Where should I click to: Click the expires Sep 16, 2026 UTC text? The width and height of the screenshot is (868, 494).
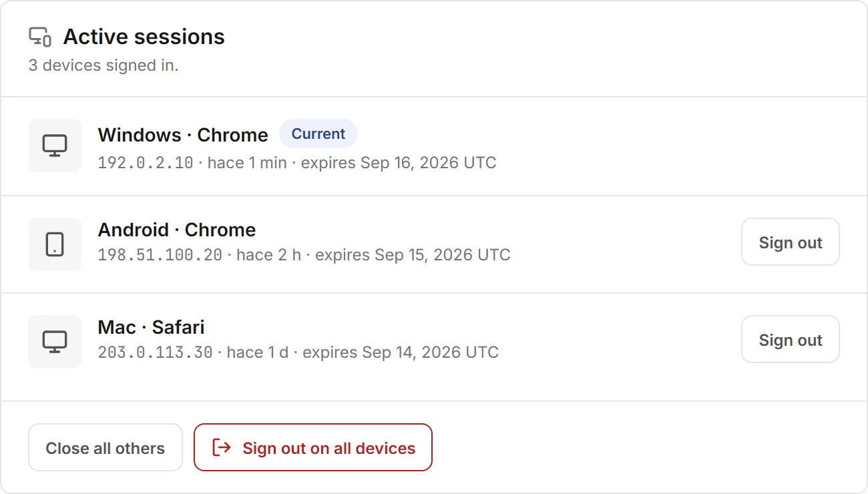(399, 163)
